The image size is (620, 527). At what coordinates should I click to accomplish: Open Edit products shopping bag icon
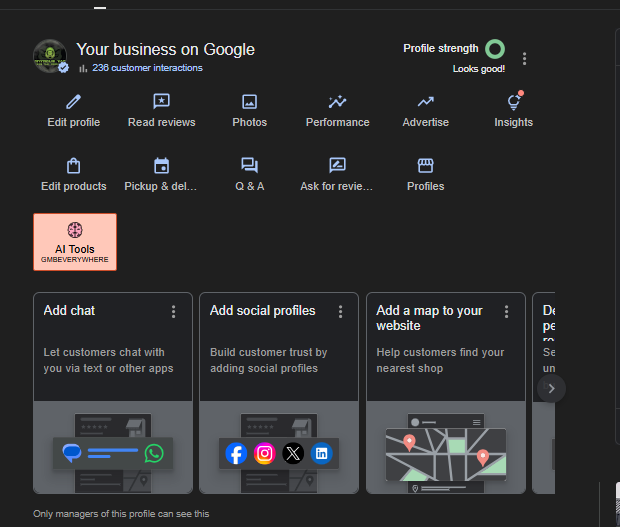pos(74,166)
